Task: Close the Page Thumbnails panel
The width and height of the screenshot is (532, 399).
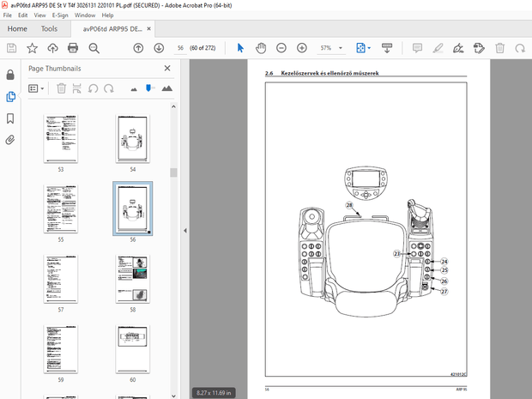Action: (166, 68)
